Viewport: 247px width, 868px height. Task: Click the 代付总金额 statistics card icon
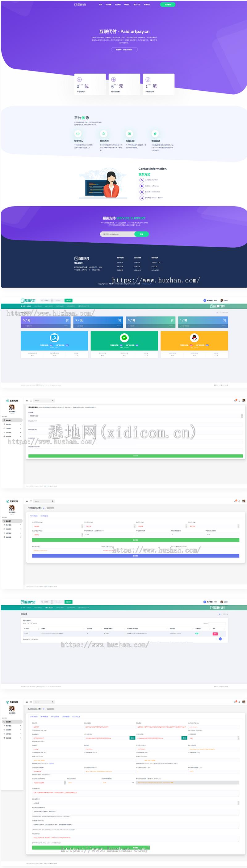[x=114, y=80]
